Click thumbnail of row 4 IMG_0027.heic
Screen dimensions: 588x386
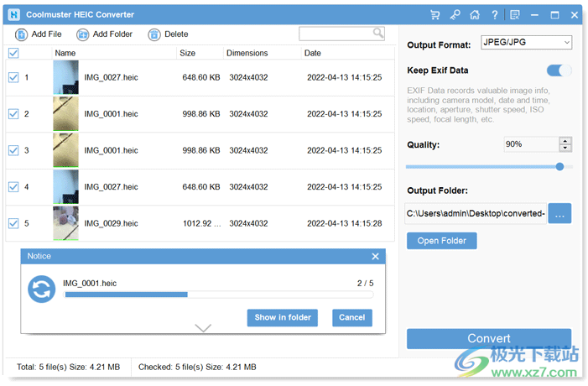pyautogui.click(x=66, y=187)
